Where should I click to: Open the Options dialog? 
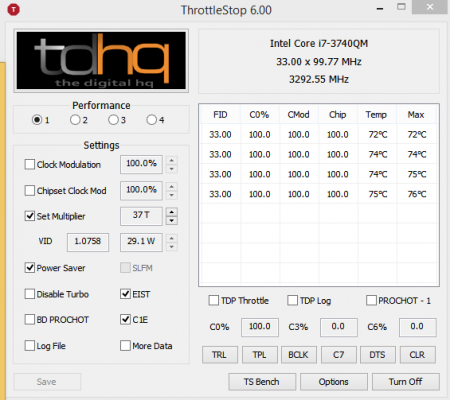(334, 382)
